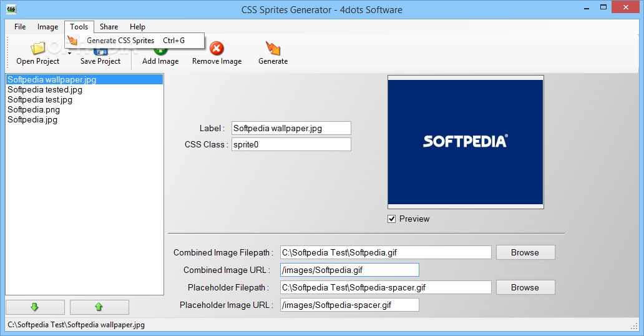Minimize the CSS Sprites Generator window

click(x=587, y=8)
